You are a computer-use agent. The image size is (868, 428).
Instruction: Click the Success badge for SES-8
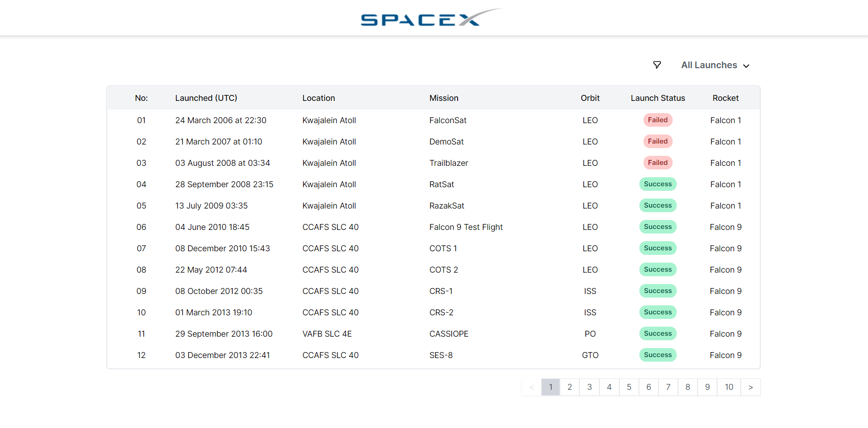point(658,355)
